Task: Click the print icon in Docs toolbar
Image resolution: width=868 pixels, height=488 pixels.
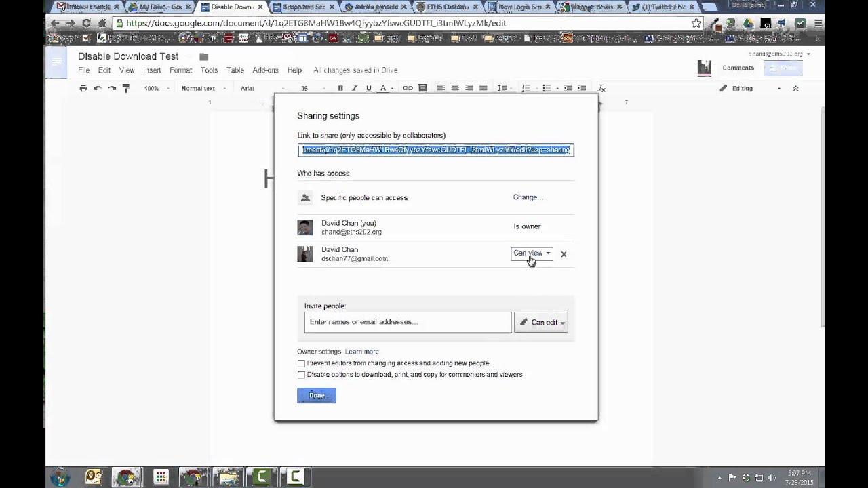Action: point(83,88)
